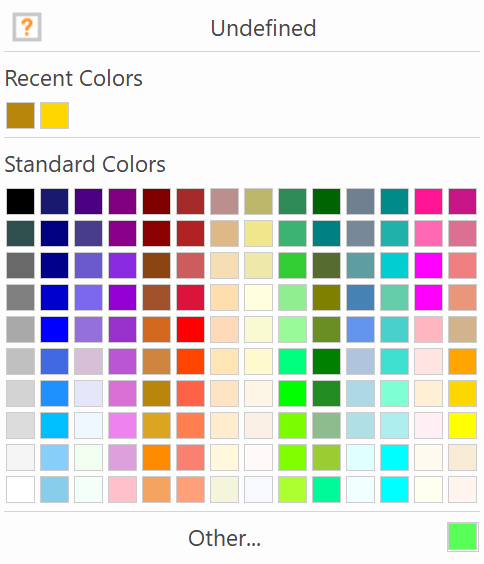Choose the pure blue standard color
This screenshot has width=484, height=564.
[x=54, y=329]
